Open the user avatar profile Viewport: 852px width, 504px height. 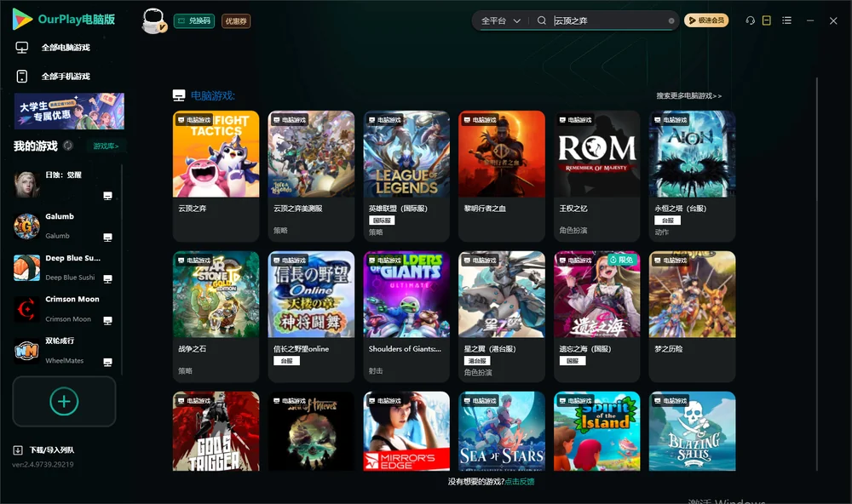click(x=153, y=20)
